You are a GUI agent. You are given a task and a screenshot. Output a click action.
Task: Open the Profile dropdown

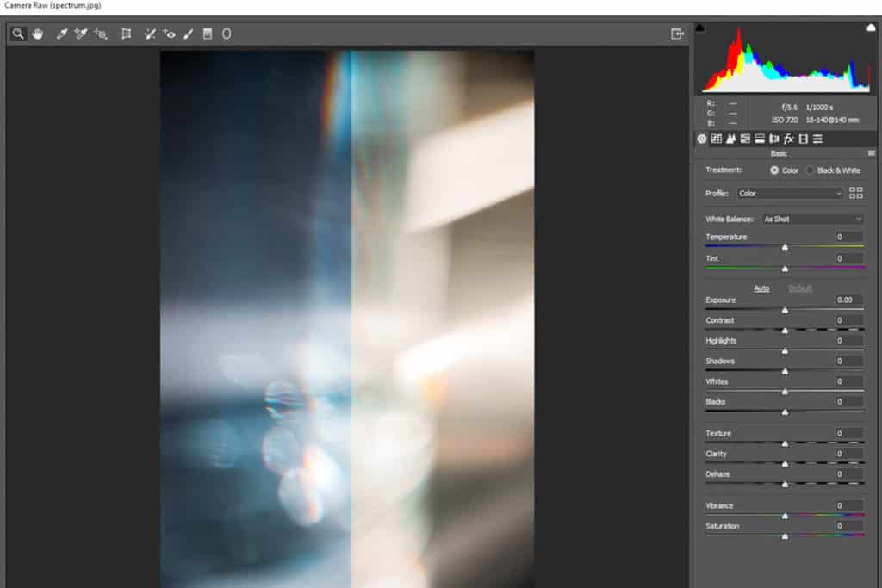(x=791, y=194)
